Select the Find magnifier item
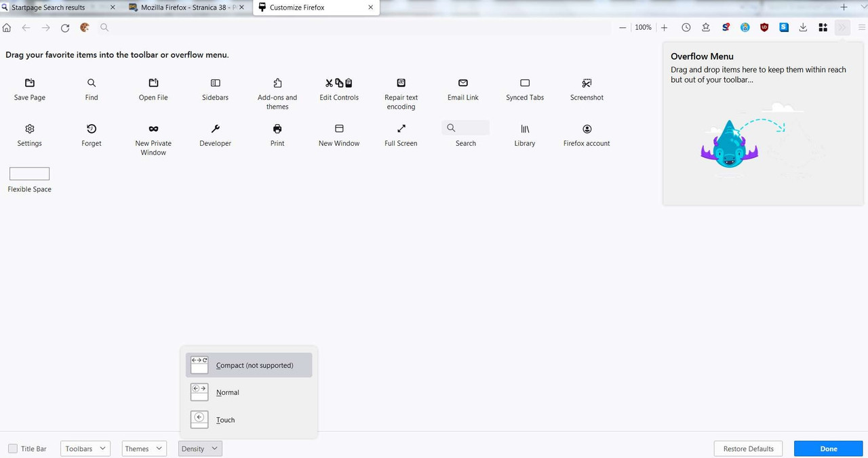The width and height of the screenshot is (868, 458). 92,83
